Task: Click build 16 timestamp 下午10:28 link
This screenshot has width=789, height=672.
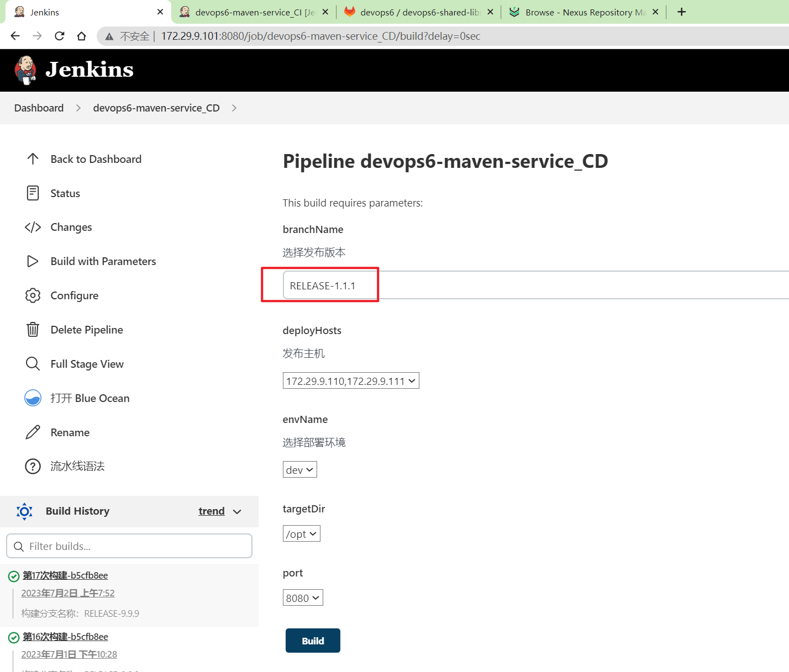Action: coord(69,654)
